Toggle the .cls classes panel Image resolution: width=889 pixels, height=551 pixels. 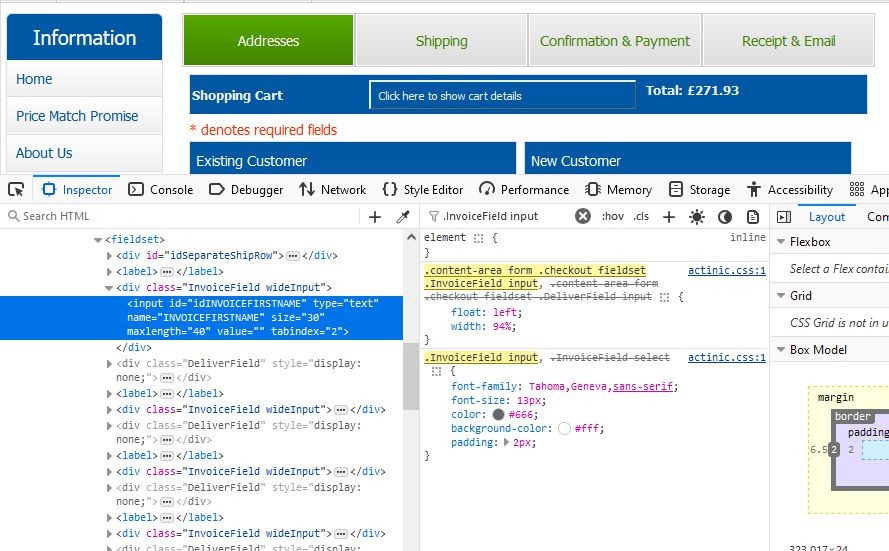[x=641, y=216]
